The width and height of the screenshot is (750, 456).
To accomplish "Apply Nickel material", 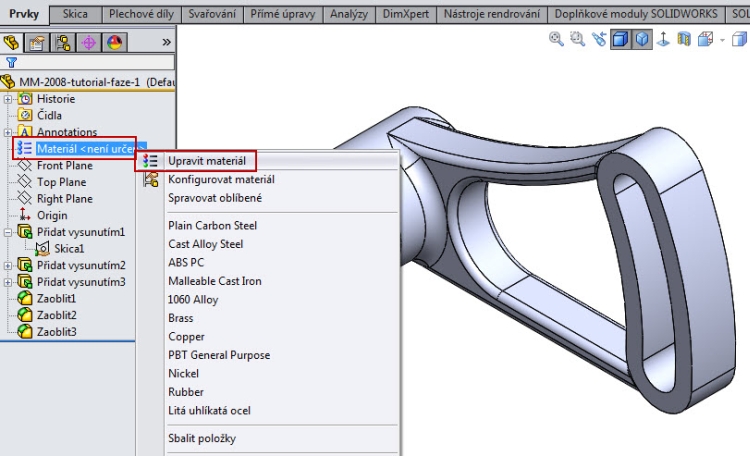I will coord(183,374).
